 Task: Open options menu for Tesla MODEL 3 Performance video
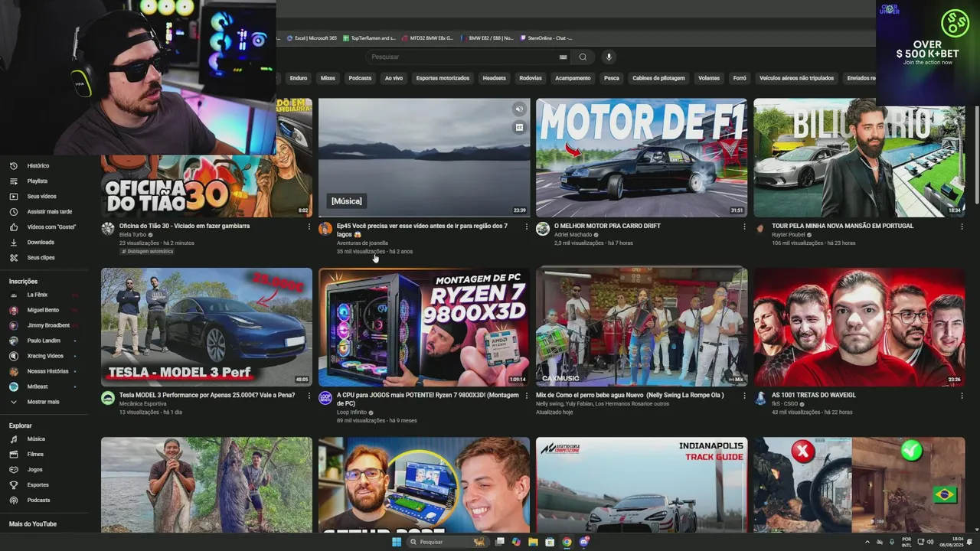click(309, 396)
